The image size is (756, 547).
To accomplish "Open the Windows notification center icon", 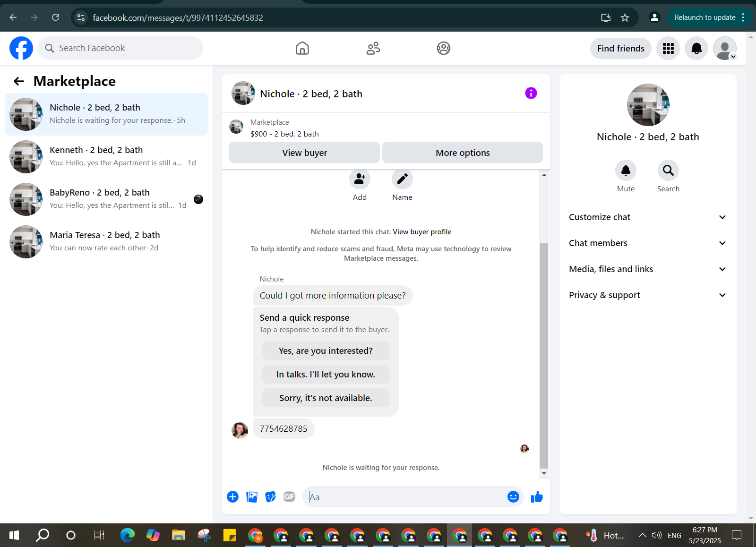I will pyautogui.click(x=737, y=535).
